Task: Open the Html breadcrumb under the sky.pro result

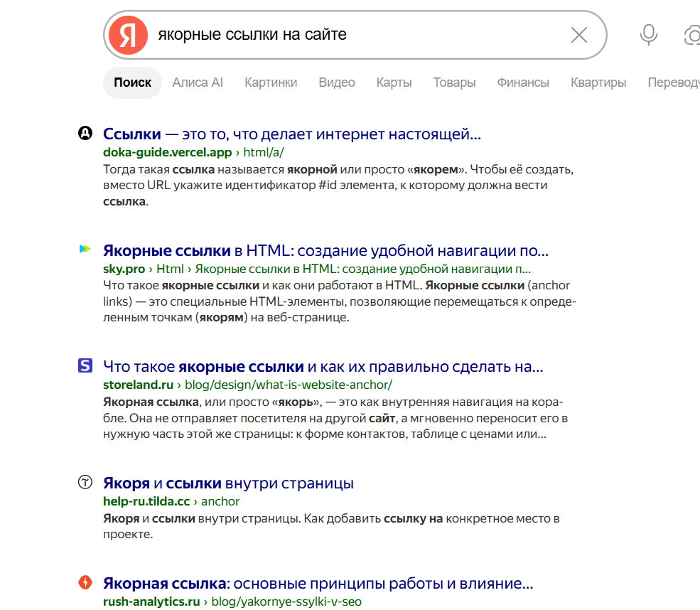Action: (x=170, y=269)
